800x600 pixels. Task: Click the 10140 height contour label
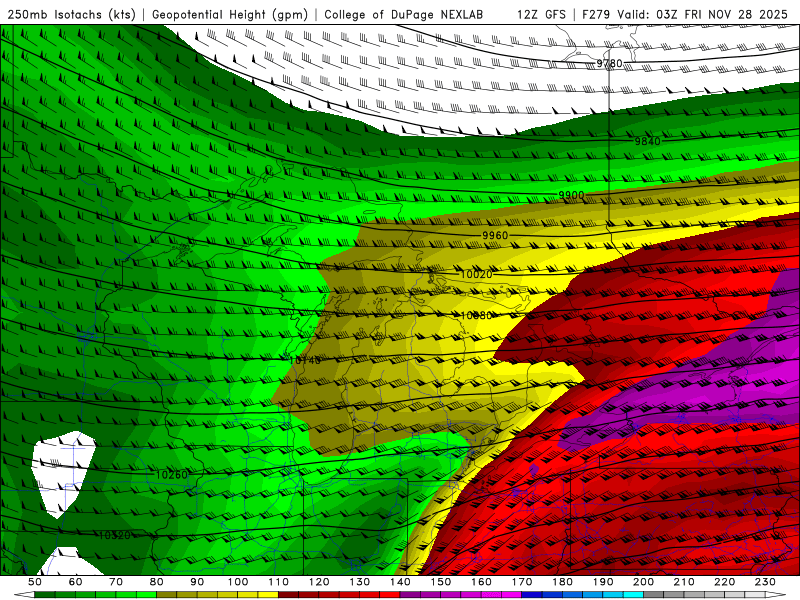click(x=305, y=360)
